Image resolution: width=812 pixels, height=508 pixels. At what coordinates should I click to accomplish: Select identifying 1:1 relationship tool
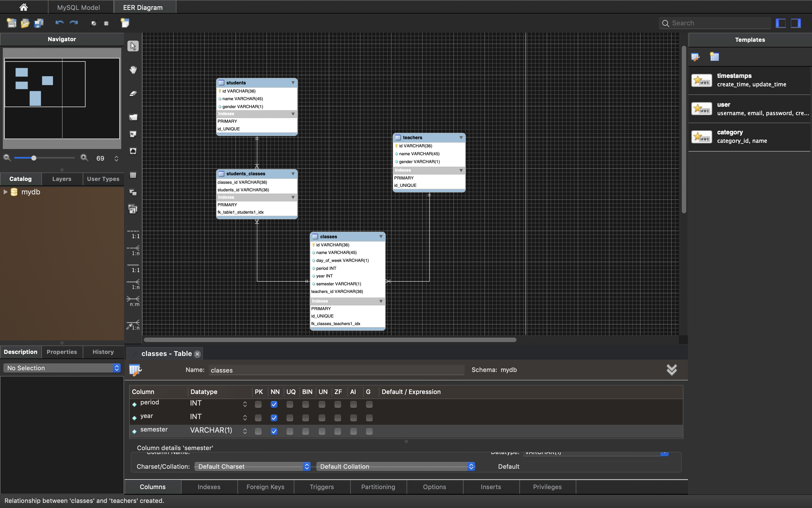(133, 268)
